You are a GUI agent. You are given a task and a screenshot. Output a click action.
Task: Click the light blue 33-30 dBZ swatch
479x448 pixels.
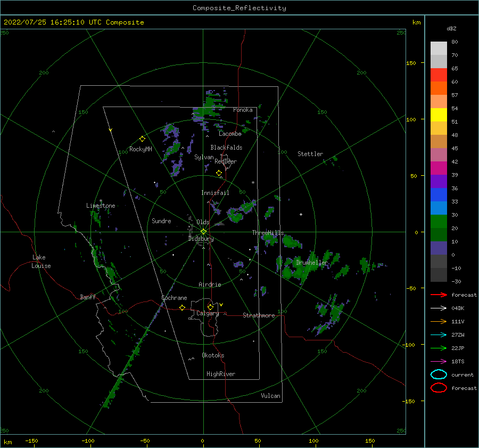coord(439,208)
